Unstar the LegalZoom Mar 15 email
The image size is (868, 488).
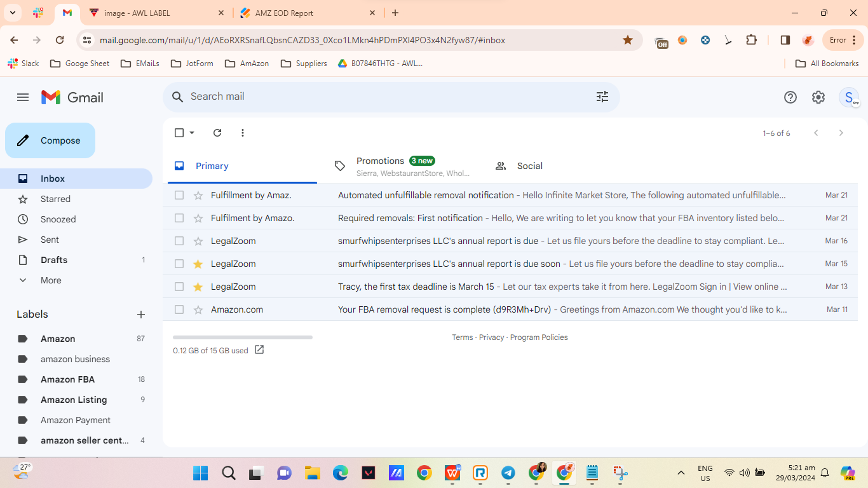(198, 264)
